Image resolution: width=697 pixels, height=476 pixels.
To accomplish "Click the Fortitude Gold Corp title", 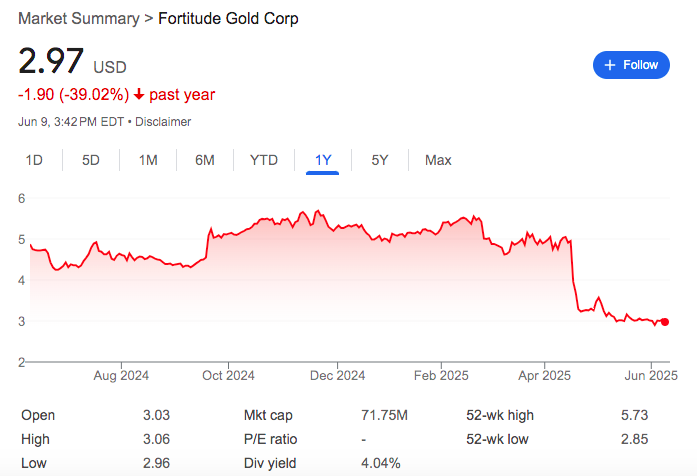I will (229, 19).
